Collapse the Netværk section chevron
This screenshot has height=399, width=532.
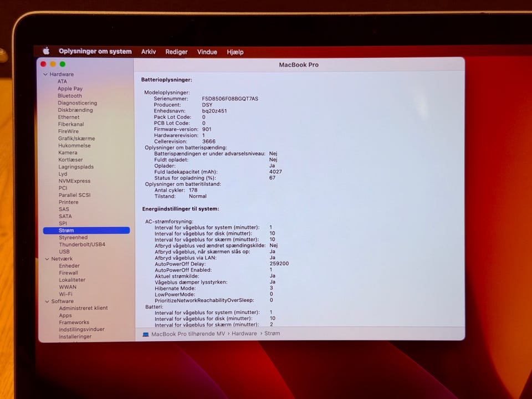pos(47,259)
